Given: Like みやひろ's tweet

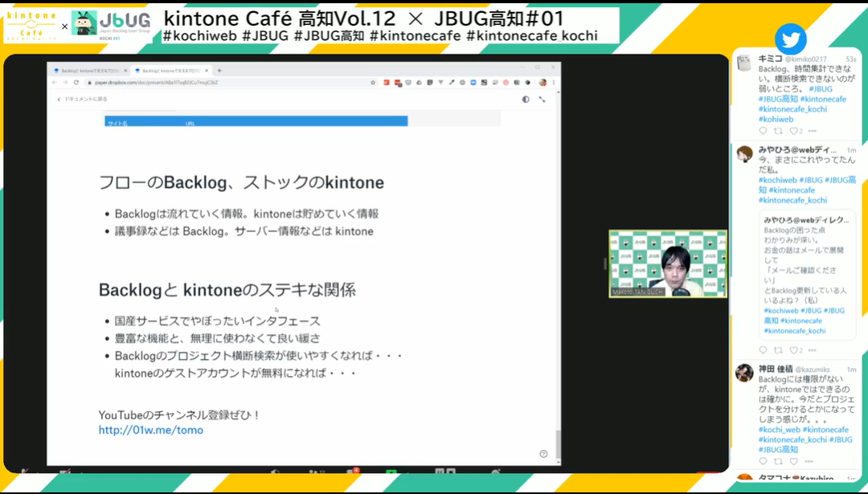Looking at the screenshot, I should click(x=793, y=350).
